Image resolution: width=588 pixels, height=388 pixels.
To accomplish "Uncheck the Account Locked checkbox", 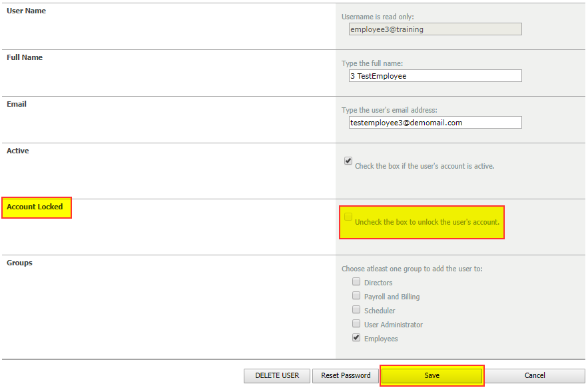I will pos(348,217).
